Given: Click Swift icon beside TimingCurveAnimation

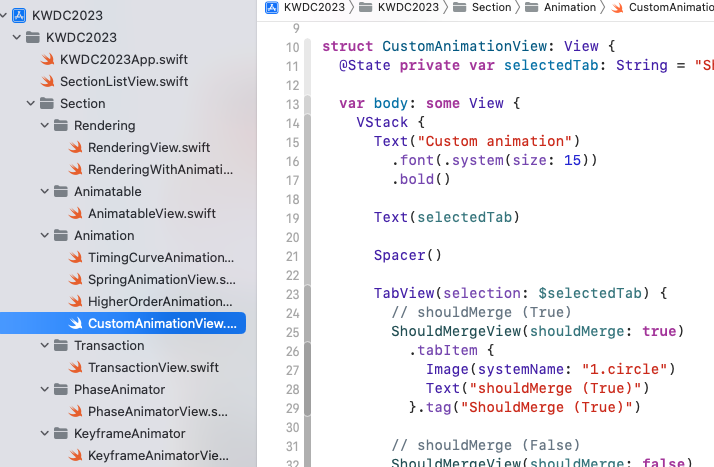Looking at the screenshot, I should coord(75,258).
